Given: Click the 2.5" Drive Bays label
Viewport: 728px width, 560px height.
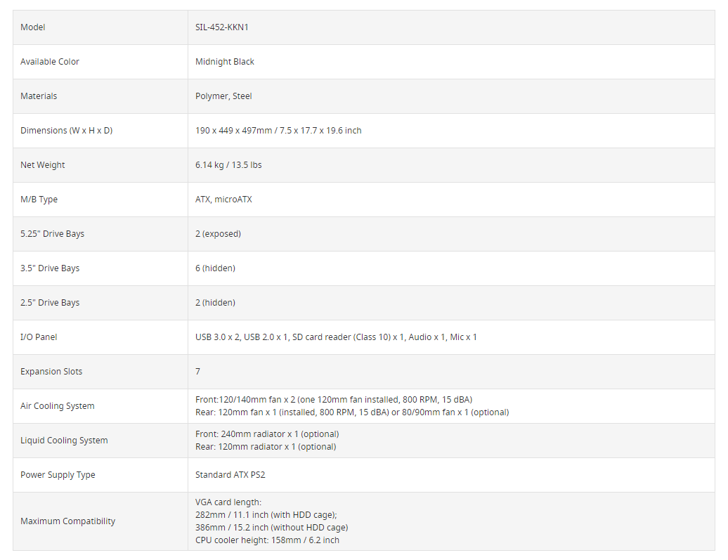Looking at the screenshot, I should (x=50, y=303).
